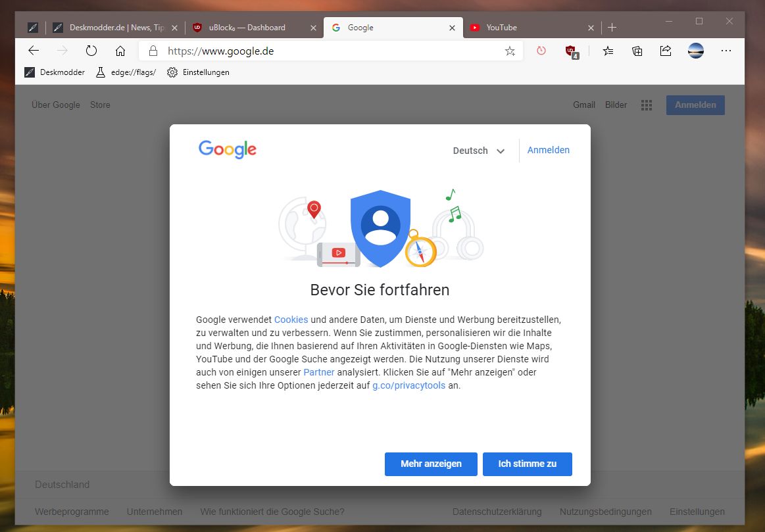765x532 pixels.
Task: Reload the page with the refresh icon
Action: point(91,51)
